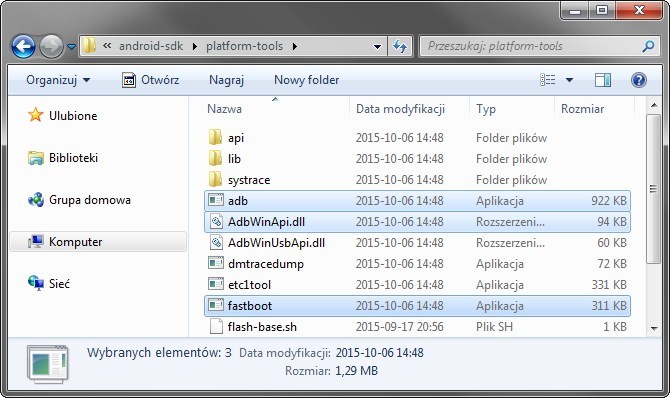Click the scrollbar down arrow
670x398 pixels.
coord(653,328)
